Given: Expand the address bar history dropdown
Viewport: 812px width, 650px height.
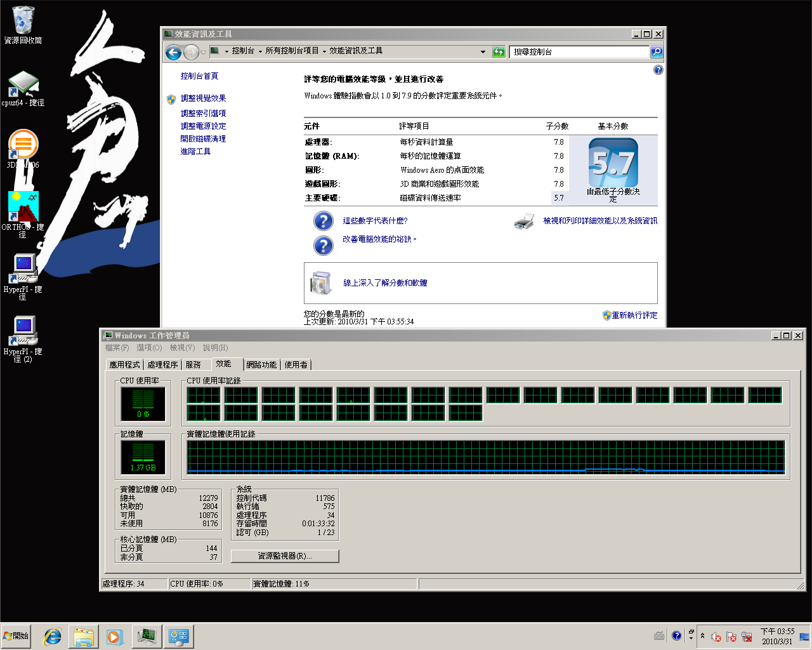Looking at the screenshot, I should click(x=483, y=52).
